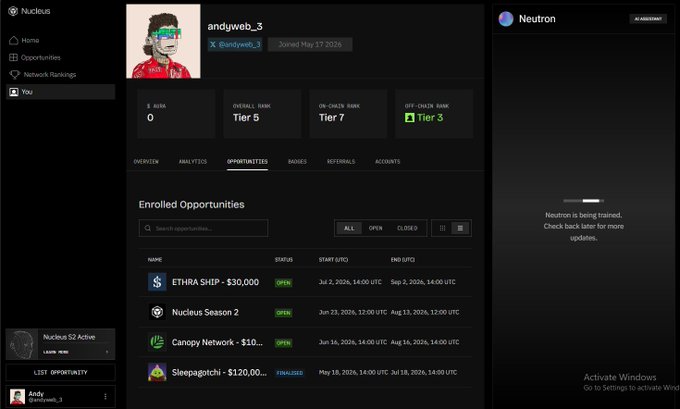Click the AI ASSISTANT badge
The width and height of the screenshot is (680, 409).
tap(648, 19)
